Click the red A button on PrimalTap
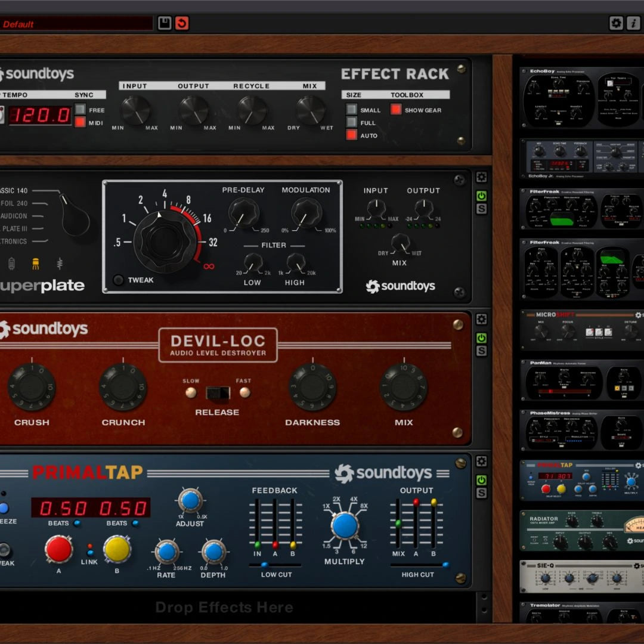This screenshot has width=644, height=644. (x=59, y=549)
